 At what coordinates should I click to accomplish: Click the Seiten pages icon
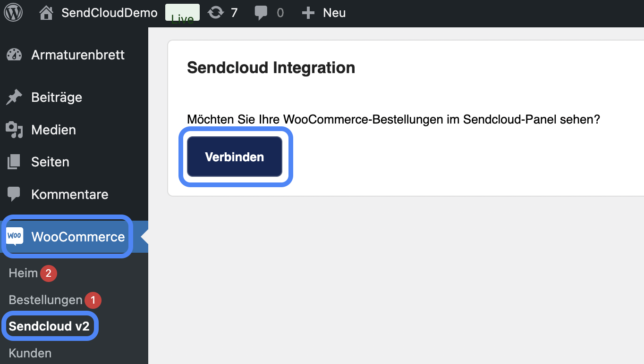tap(14, 162)
